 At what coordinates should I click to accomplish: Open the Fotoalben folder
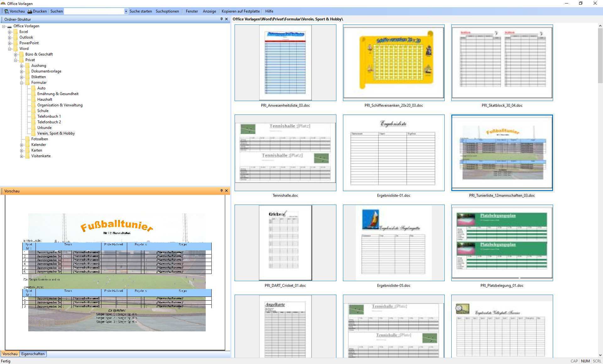pyautogui.click(x=40, y=139)
